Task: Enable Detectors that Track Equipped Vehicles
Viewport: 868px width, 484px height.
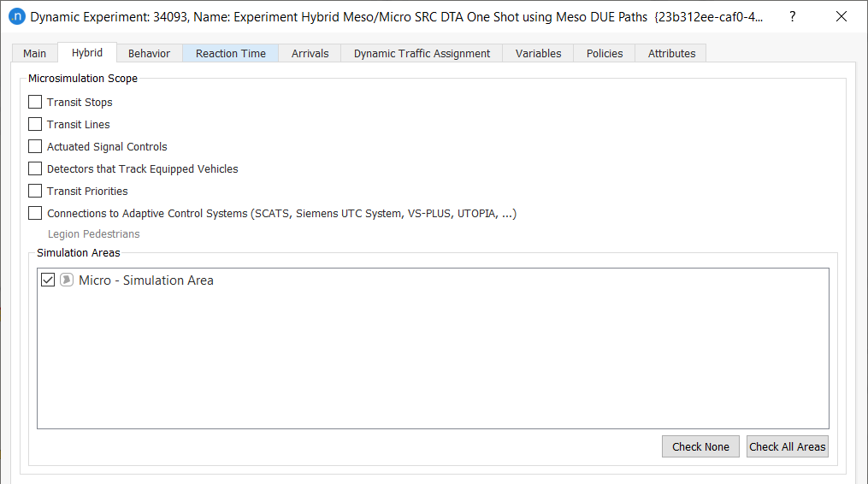Action: coord(35,168)
